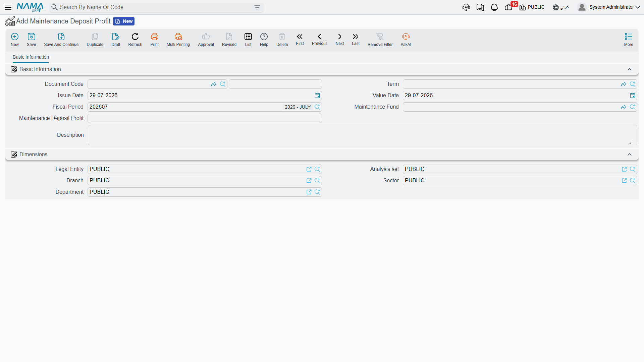This screenshot has height=362, width=644.
Task: Open Sector record link icon
Action: pyautogui.click(x=624, y=181)
